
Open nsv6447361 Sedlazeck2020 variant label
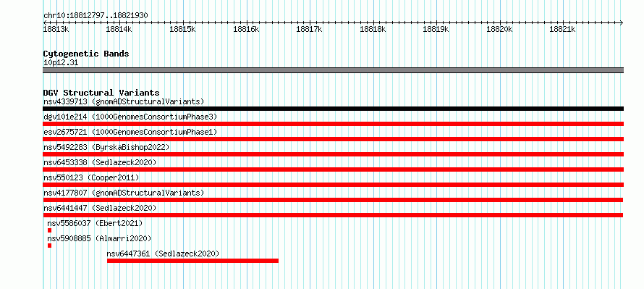tap(163, 254)
